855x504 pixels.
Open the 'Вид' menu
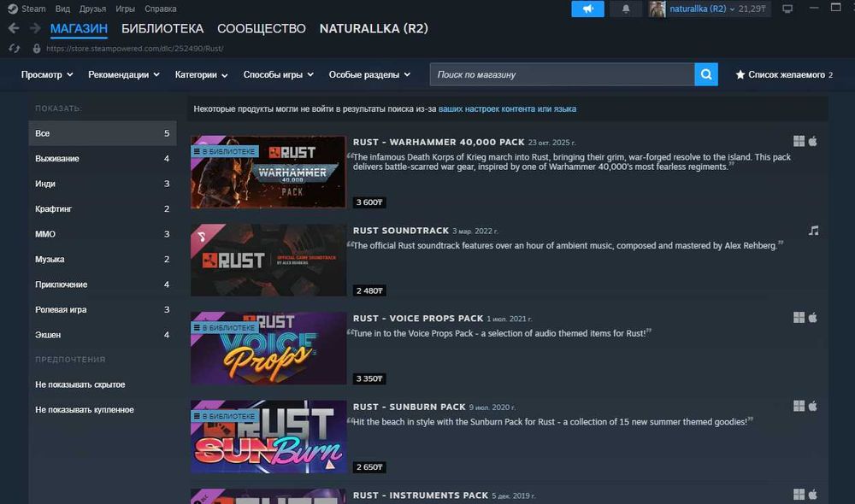pyautogui.click(x=62, y=9)
